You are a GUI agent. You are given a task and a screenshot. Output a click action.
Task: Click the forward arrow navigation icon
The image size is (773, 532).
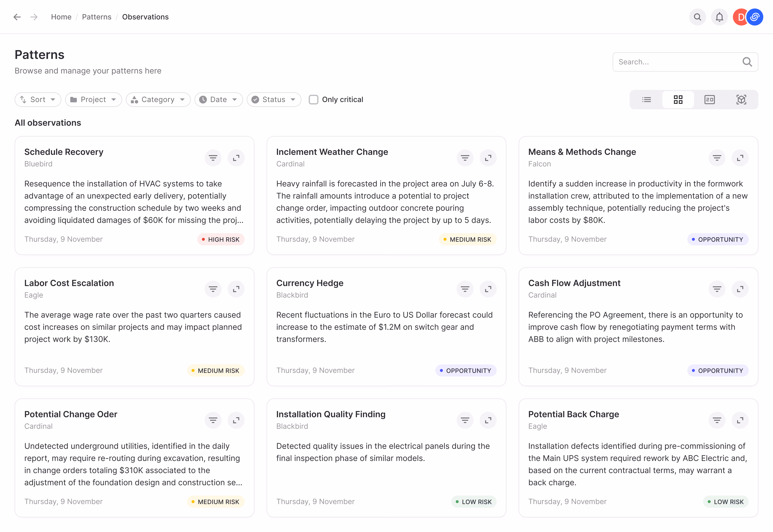tap(34, 17)
